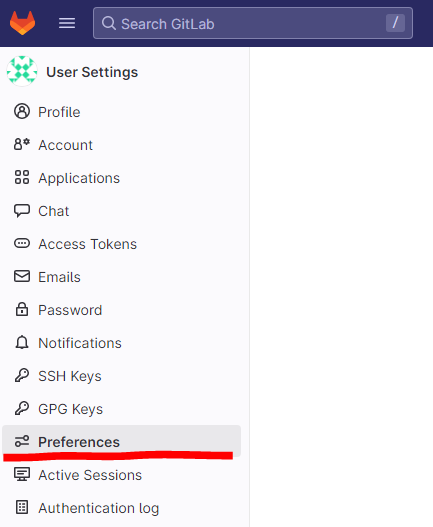Viewport: 433px width, 527px height.
Task: Click the Profile person icon
Action: (x=22, y=111)
